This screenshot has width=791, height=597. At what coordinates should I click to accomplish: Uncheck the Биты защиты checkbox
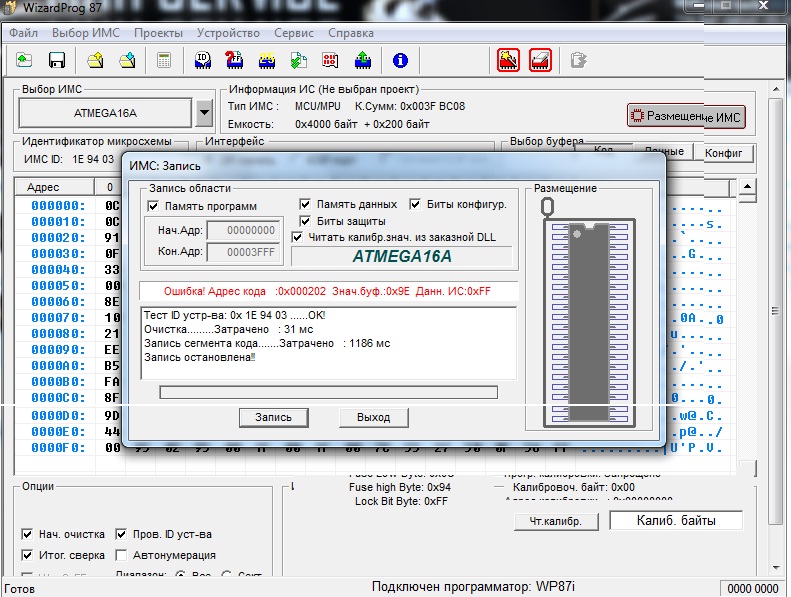(306, 221)
